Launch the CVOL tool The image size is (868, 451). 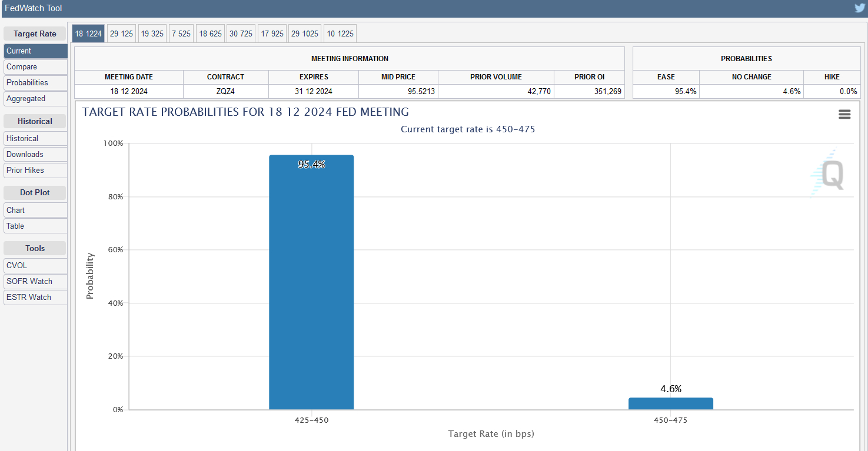click(x=35, y=266)
